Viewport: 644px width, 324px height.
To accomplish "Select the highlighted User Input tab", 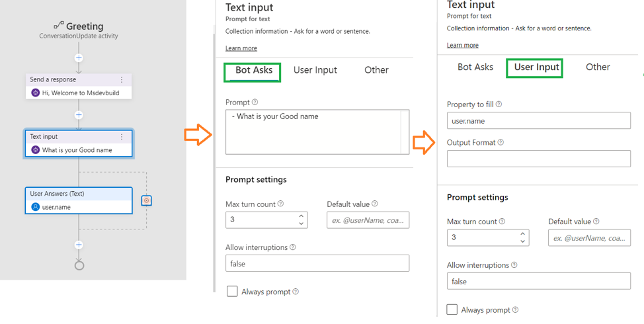I will tap(536, 67).
